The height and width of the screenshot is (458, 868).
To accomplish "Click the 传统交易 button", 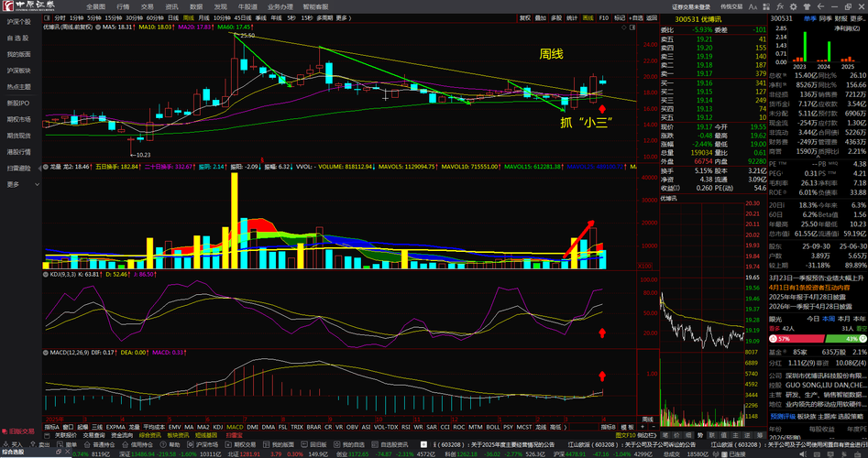I will tap(731, 6).
